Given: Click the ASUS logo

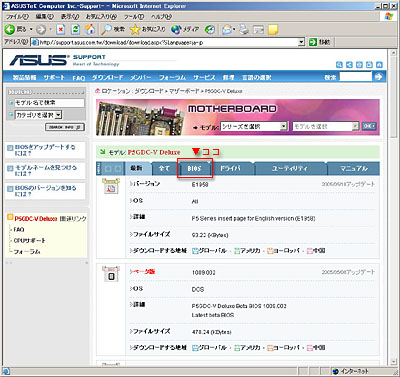Looking at the screenshot, I should [x=38, y=60].
